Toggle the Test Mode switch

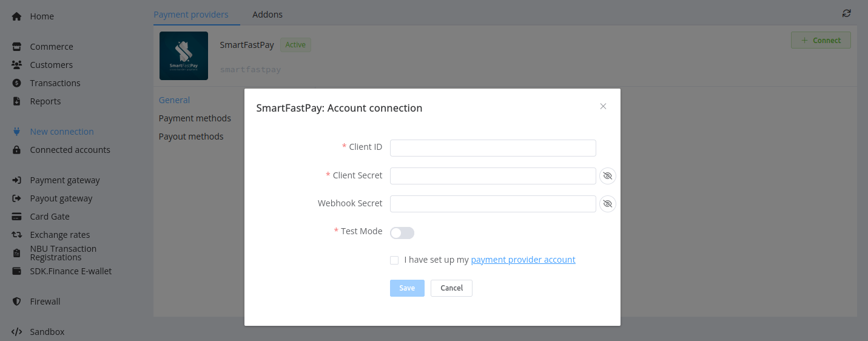tap(402, 233)
